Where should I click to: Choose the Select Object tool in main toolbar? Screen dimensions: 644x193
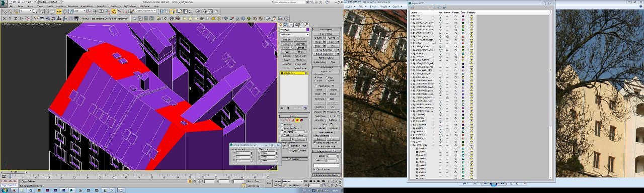35,11
